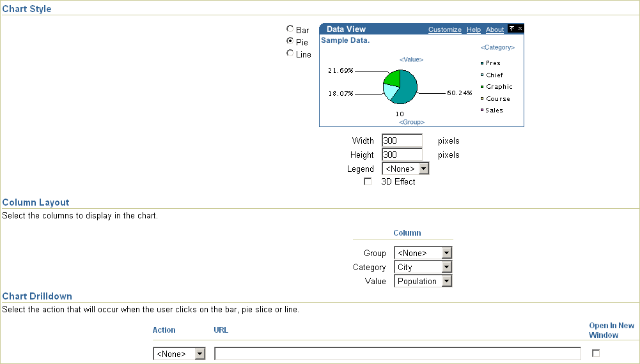
Task: Click the Sales legend color marker
Action: [x=482, y=110]
